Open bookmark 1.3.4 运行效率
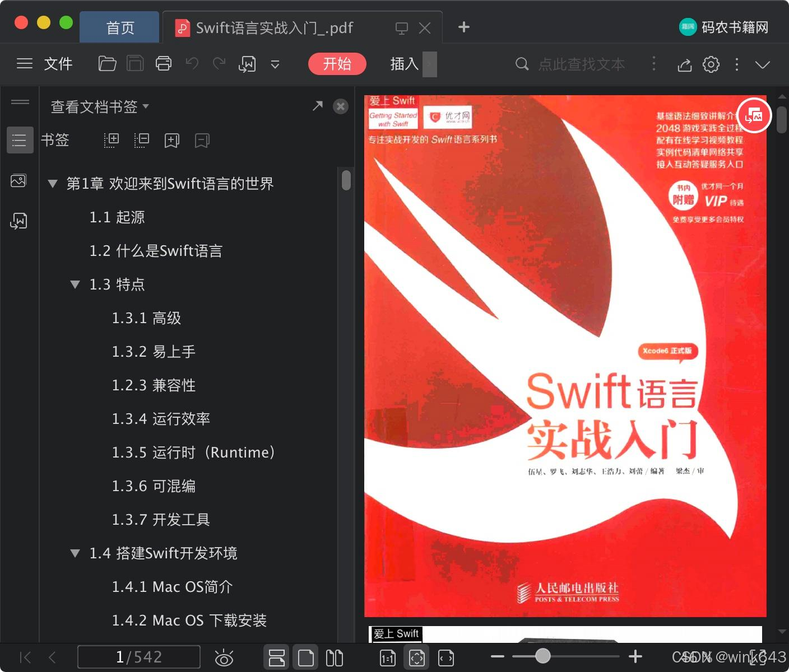The height and width of the screenshot is (672, 789). pyautogui.click(x=161, y=419)
